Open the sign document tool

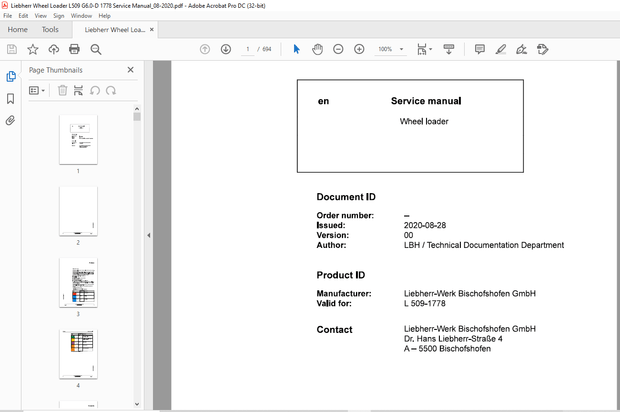[522, 49]
